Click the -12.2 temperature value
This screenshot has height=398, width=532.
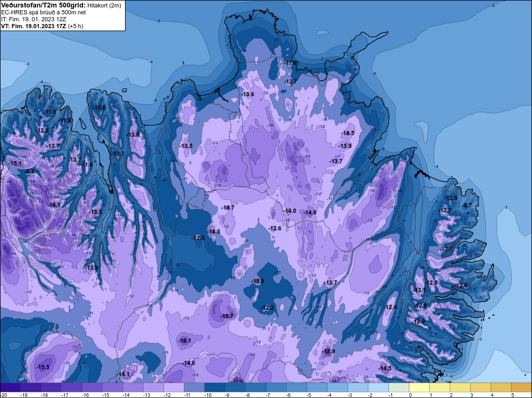tap(267, 308)
